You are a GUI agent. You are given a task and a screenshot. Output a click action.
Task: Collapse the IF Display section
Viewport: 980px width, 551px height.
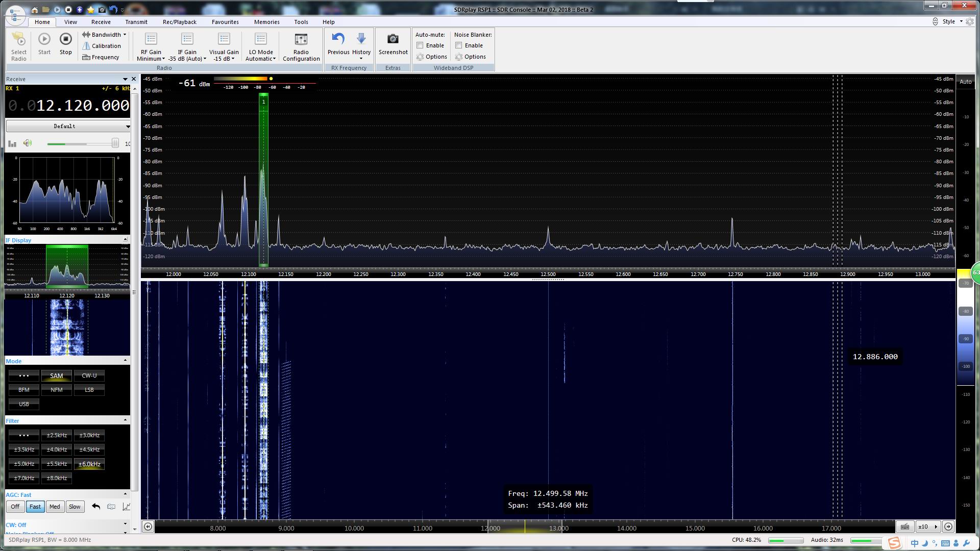click(x=124, y=238)
